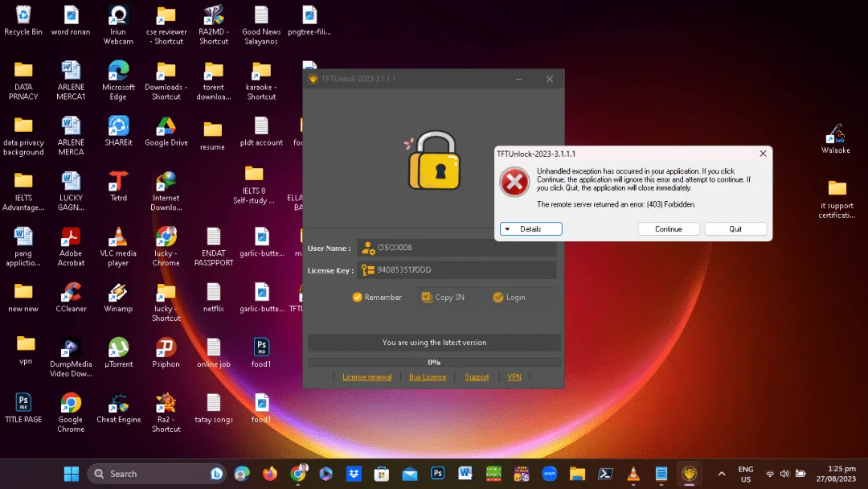Expand Details in the error dialog
Viewport: 868px width, 489px height.
pyautogui.click(x=531, y=228)
